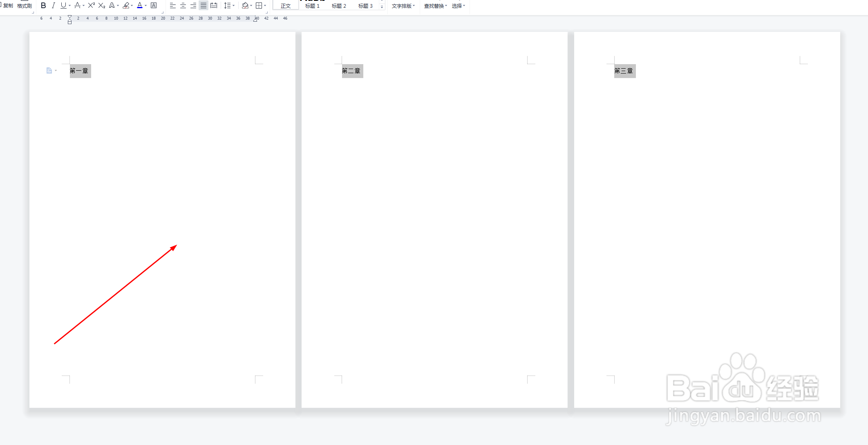Viewport: 868px width, 445px height.
Task: Click the font color red A swatch
Action: coord(140,5)
